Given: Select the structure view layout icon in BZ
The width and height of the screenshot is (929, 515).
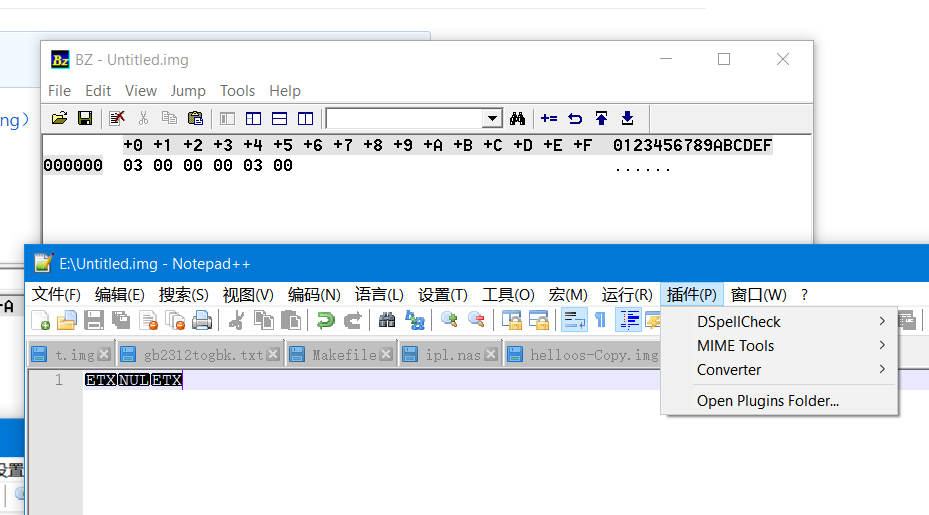Looking at the screenshot, I should (x=254, y=119).
